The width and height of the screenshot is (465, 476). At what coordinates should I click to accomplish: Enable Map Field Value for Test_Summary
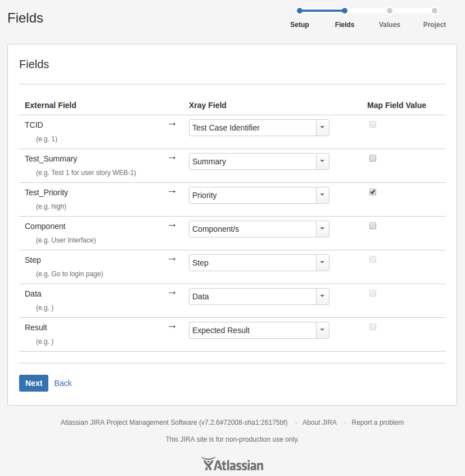[373, 158]
